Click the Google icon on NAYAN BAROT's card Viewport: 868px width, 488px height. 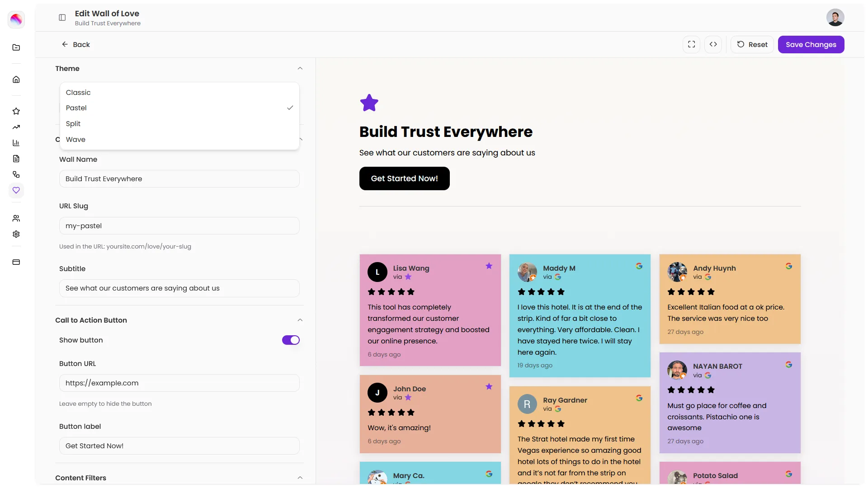click(788, 365)
